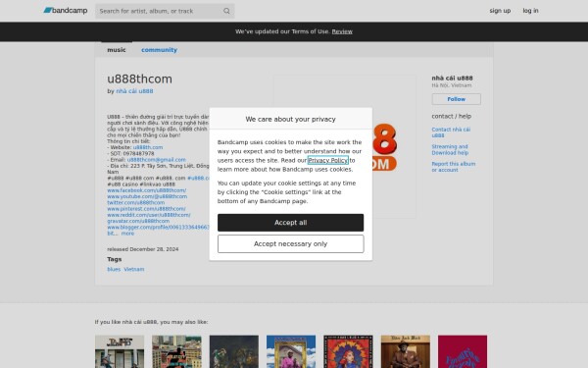This screenshot has height=368, width=588.
Task: Review the updated Terms of Use
Action: (342, 31)
